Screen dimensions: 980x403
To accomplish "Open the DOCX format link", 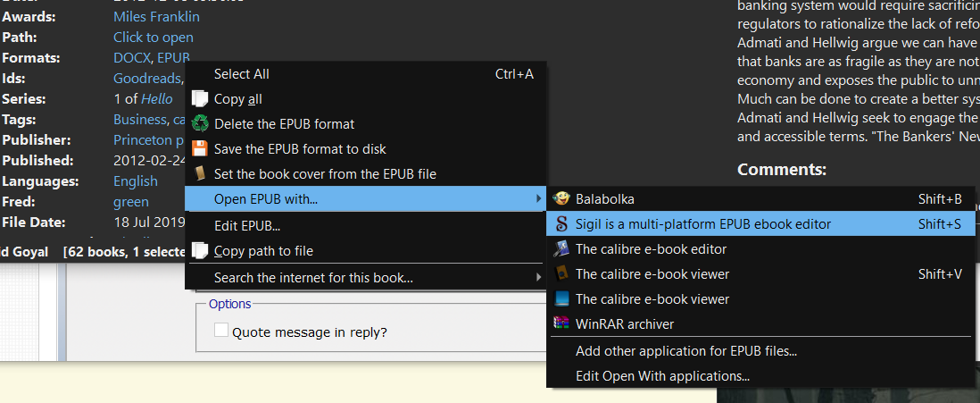I will [132, 58].
